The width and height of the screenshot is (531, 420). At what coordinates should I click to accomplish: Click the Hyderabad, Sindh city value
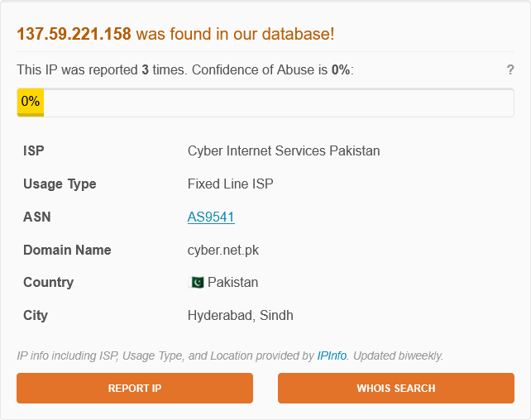[240, 315]
